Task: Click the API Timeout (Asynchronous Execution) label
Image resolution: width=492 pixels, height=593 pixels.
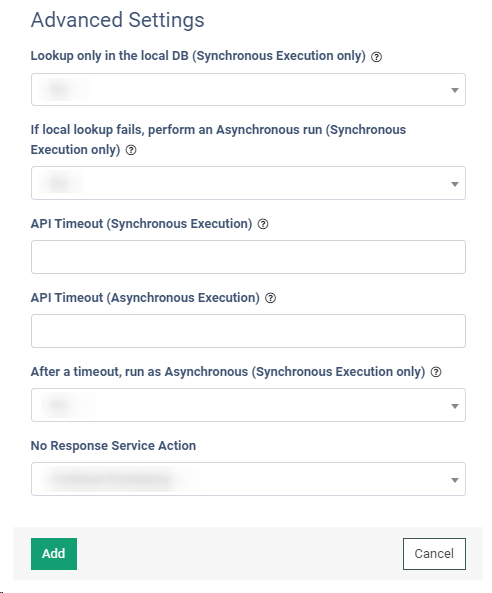Action: pos(145,298)
